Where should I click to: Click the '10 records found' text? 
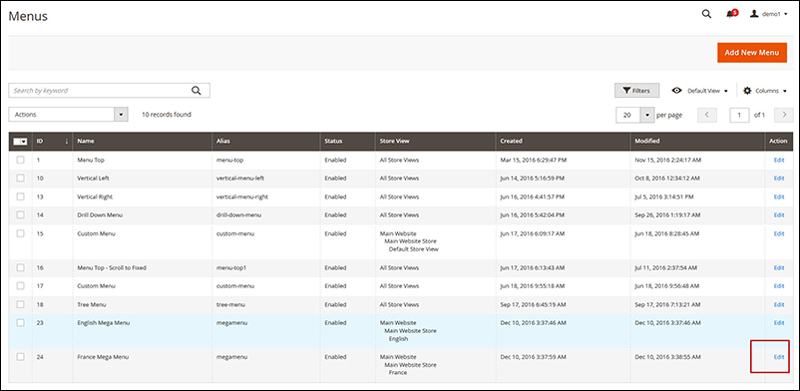click(166, 114)
